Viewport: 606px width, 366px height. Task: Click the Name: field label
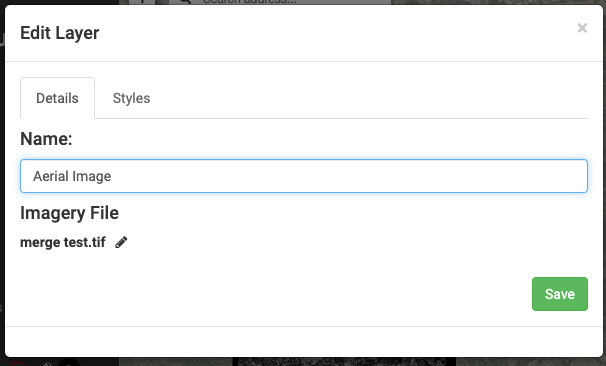46,139
